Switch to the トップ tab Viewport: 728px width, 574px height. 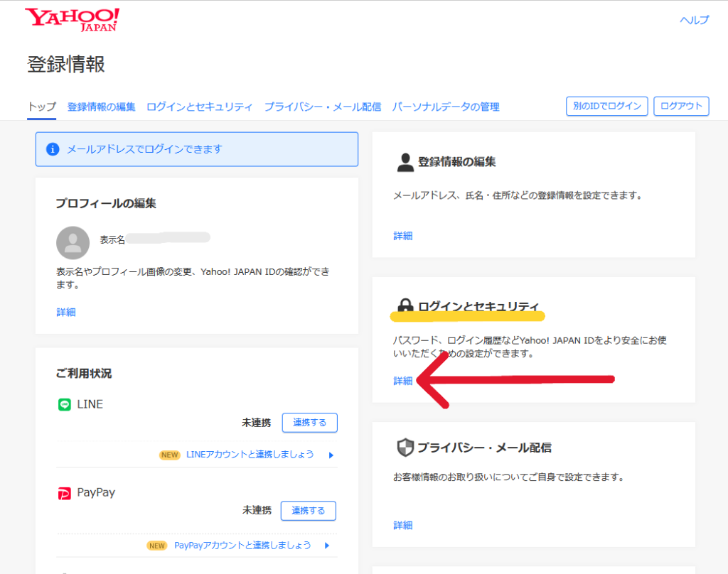pos(41,107)
